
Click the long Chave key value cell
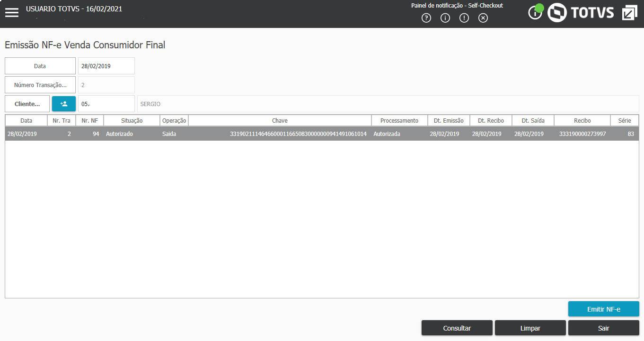click(x=280, y=134)
